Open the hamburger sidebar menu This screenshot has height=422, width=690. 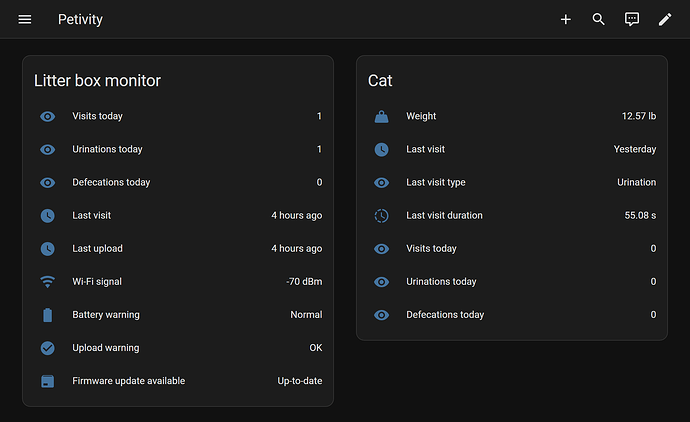(x=25, y=19)
